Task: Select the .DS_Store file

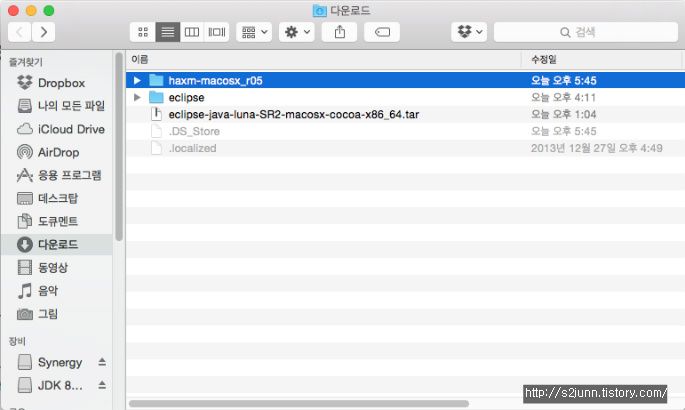Action: (x=405, y=131)
